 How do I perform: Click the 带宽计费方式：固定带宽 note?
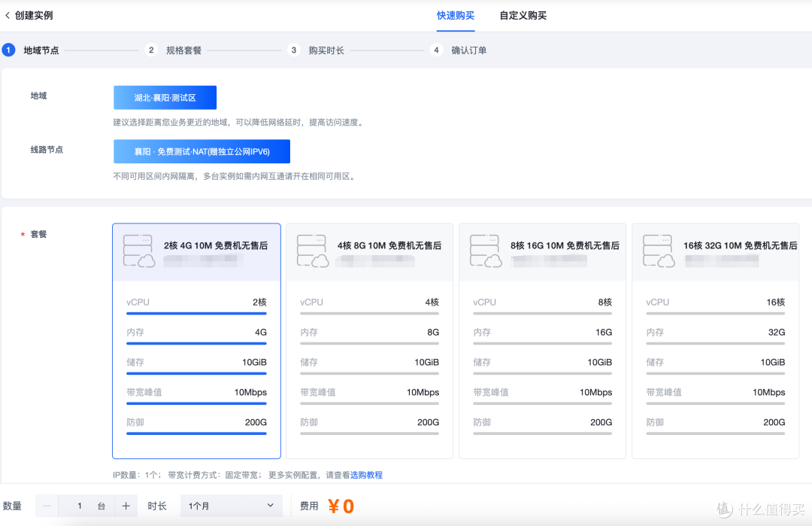[214, 475]
